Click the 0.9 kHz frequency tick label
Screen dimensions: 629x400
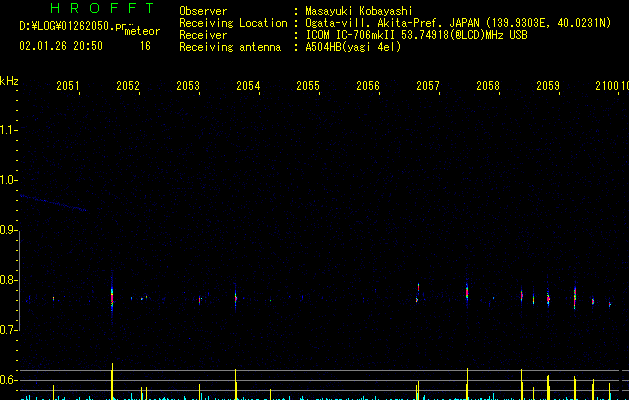point(7,230)
